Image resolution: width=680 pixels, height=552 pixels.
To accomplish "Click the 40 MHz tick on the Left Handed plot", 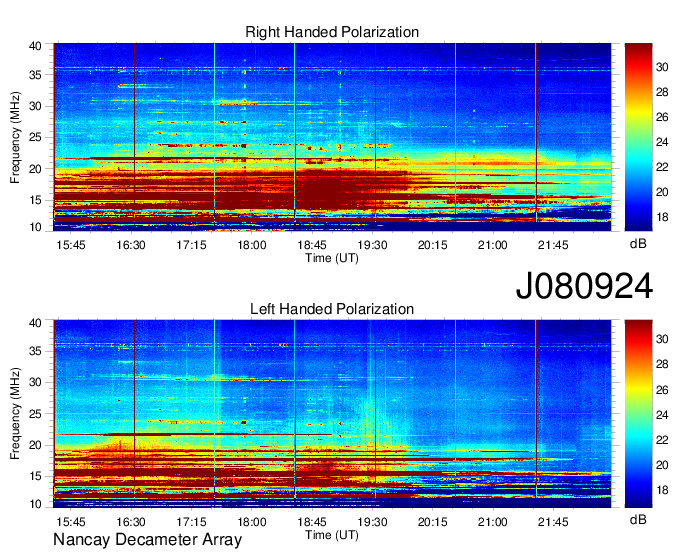I will [x=35, y=323].
